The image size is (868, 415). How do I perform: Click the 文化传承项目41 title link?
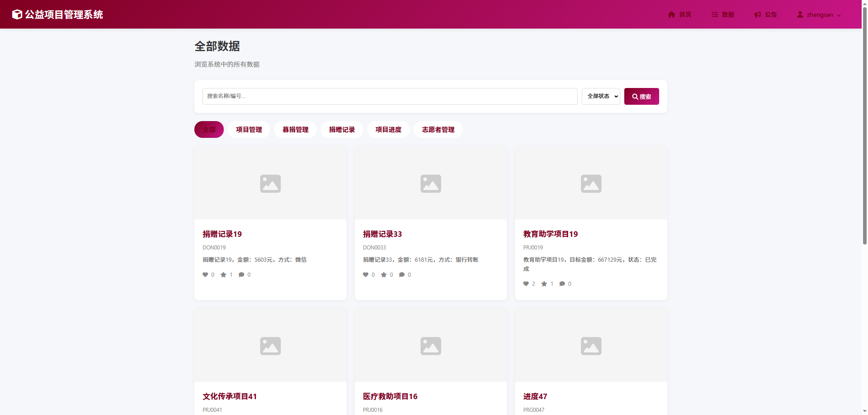(x=230, y=396)
